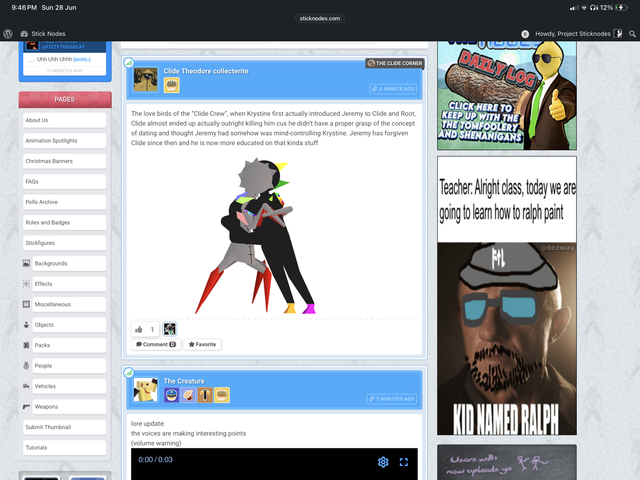Tap the sticknodes.com address bar
640x480 pixels.
320,18
